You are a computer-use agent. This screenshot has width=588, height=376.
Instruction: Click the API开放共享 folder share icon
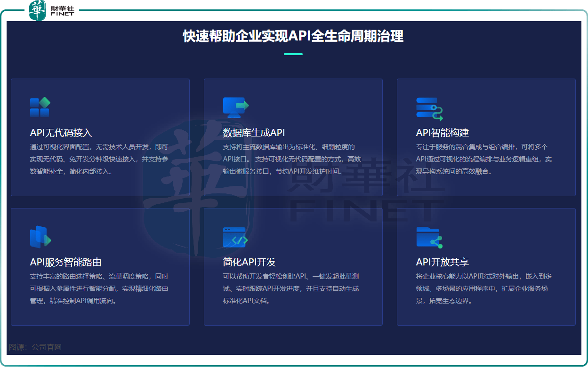[429, 237]
